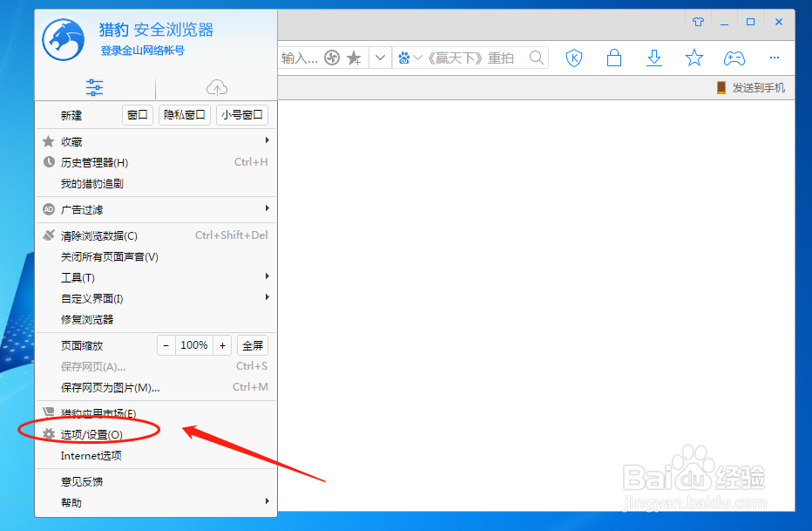Open the menu settings sliders tab

point(94,87)
